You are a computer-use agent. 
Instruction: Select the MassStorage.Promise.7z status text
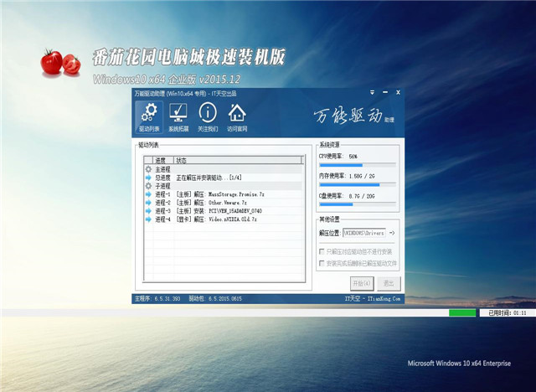(x=220, y=194)
